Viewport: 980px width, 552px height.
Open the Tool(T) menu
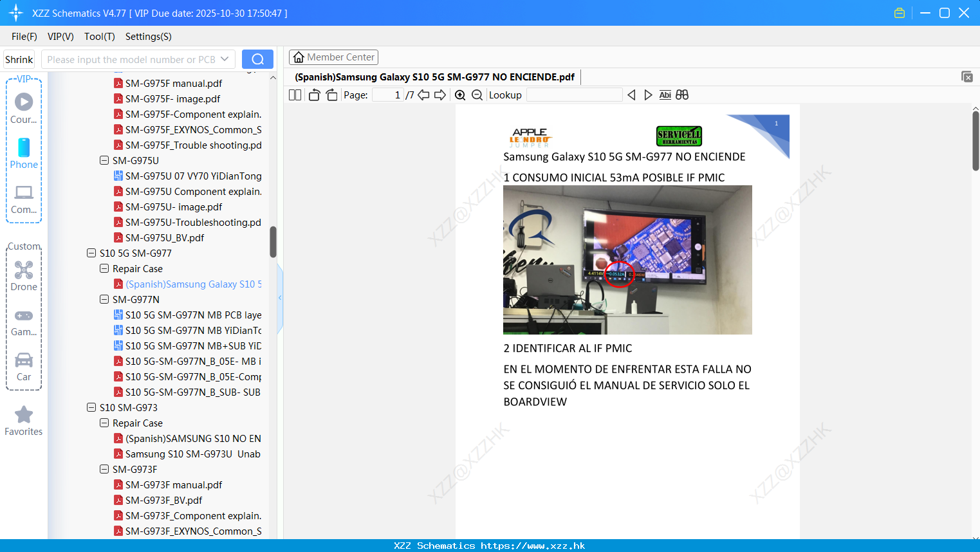100,37
